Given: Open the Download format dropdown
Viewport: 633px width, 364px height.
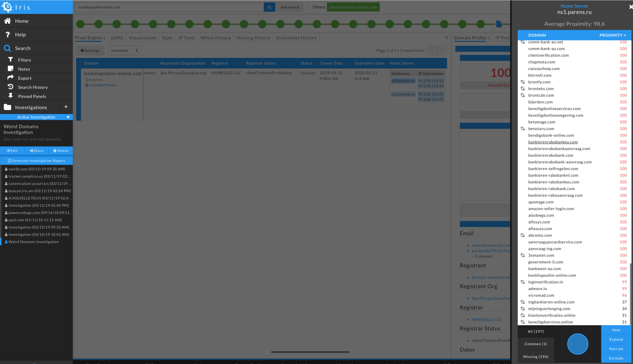Looking at the screenshot, I should (x=123, y=50).
